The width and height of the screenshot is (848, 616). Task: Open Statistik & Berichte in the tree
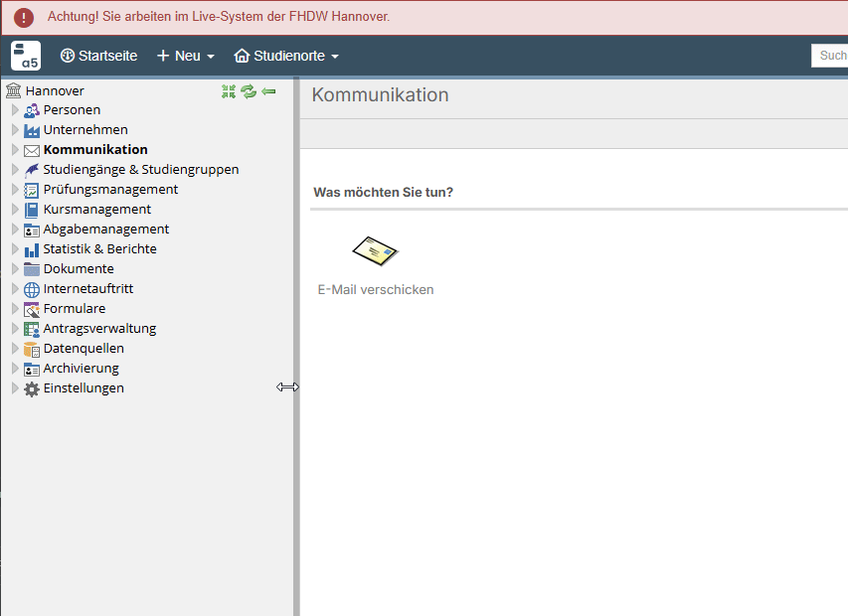click(100, 249)
